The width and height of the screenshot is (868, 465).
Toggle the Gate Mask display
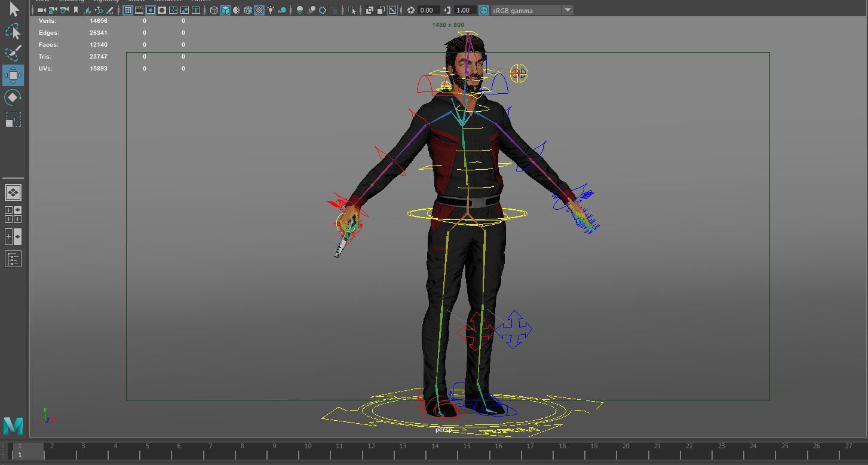pyautogui.click(x=162, y=10)
